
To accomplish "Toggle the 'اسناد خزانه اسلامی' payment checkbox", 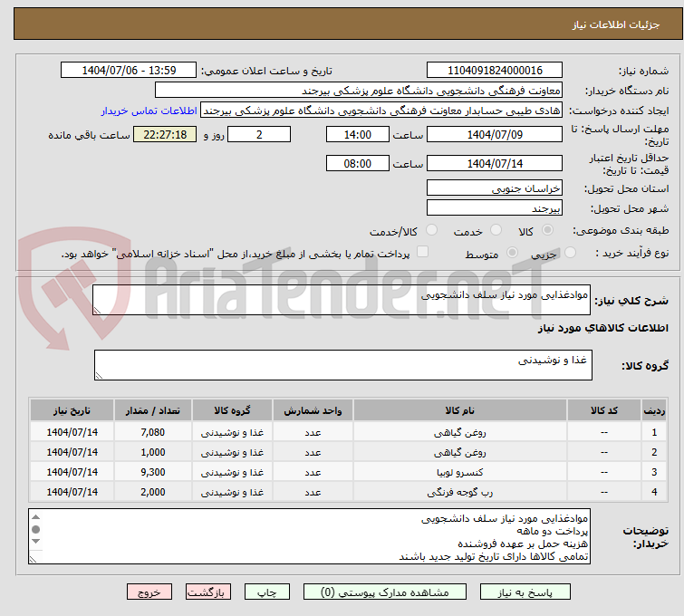I will tap(422, 253).
